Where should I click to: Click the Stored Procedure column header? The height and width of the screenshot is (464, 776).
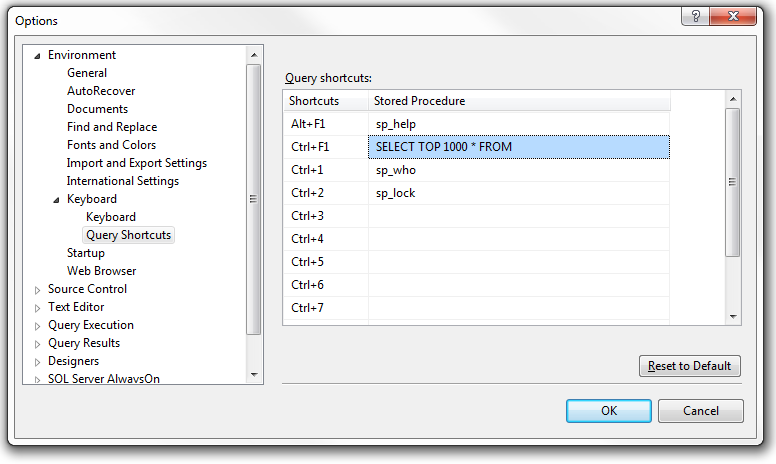[519, 101]
